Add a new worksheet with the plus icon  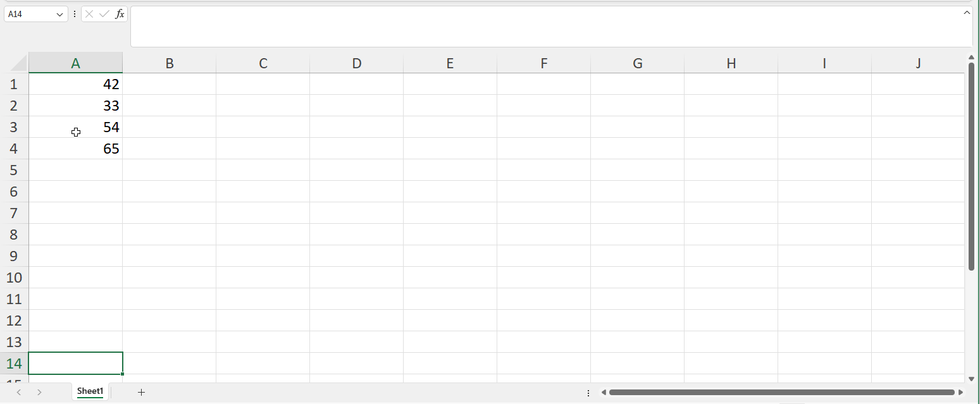(x=140, y=392)
